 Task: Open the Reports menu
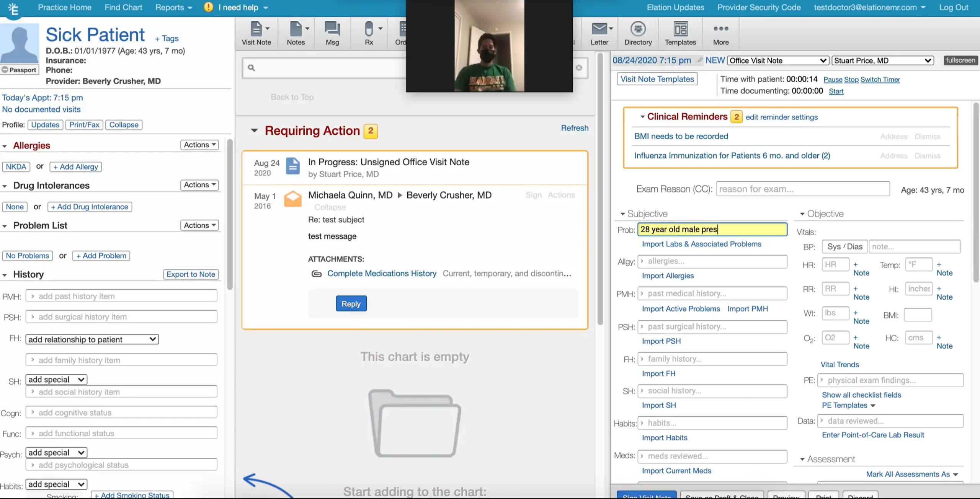[173, 7]
